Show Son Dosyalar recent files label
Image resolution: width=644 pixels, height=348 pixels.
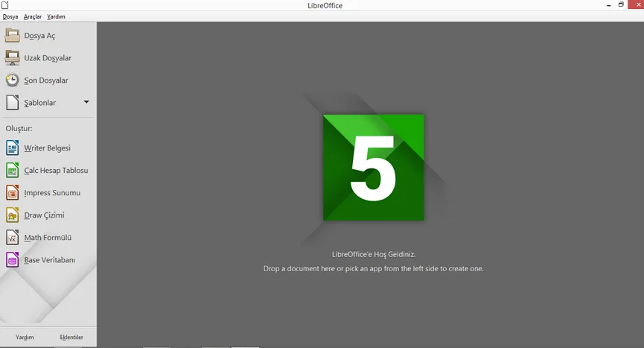click(x=46, y=80)
